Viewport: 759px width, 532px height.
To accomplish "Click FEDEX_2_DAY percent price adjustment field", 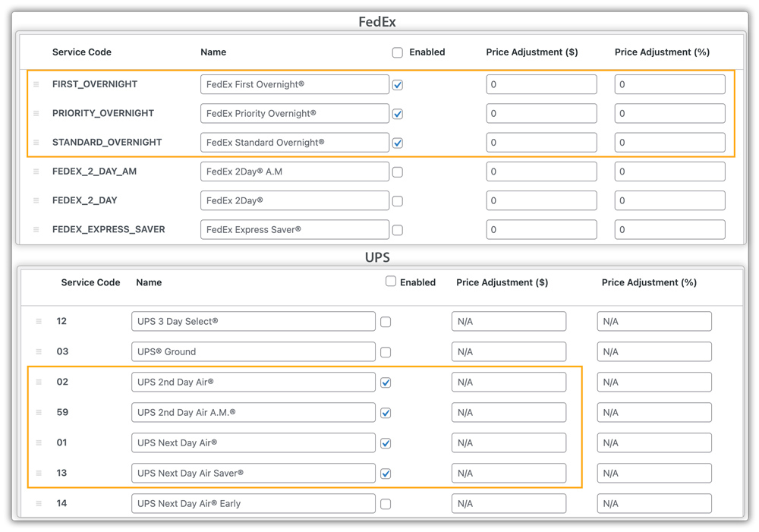I will [670, 200].
